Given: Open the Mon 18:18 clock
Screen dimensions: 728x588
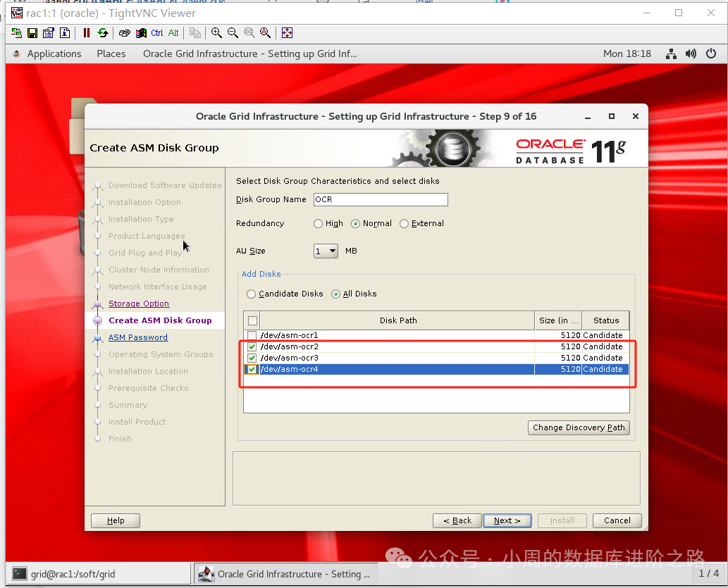Looking at the screenshot, I should 627,54.
